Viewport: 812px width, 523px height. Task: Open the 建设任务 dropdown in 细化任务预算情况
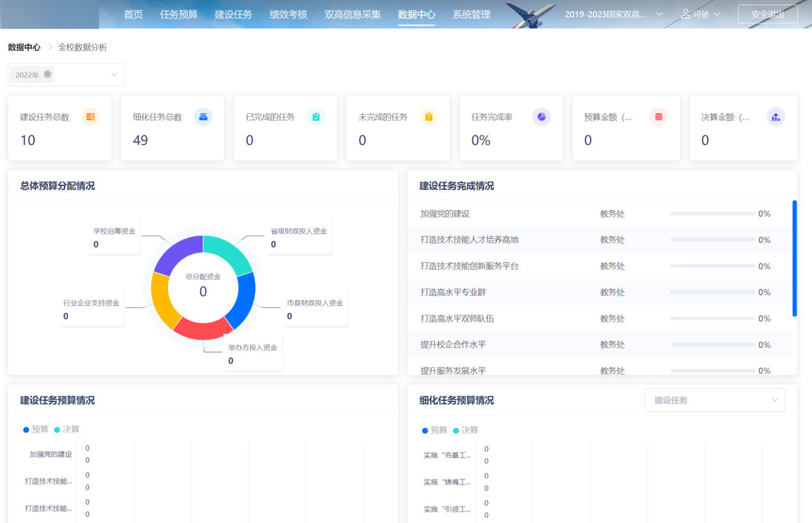714,400
